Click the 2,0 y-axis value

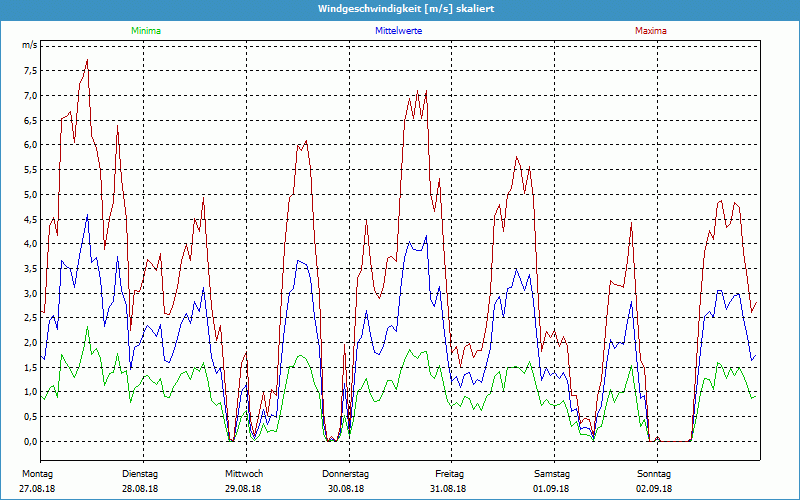[x=30, y=343]
